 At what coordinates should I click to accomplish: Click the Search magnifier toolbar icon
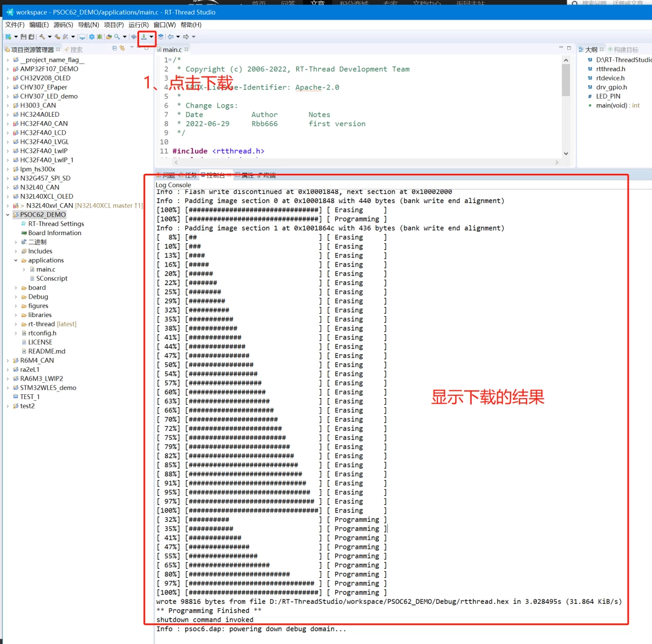[116, 36]
